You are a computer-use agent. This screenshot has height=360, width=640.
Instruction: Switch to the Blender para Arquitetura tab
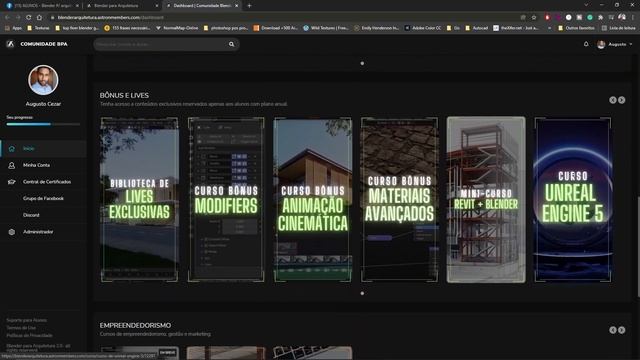pyautogui.click(x=122, y=6)
